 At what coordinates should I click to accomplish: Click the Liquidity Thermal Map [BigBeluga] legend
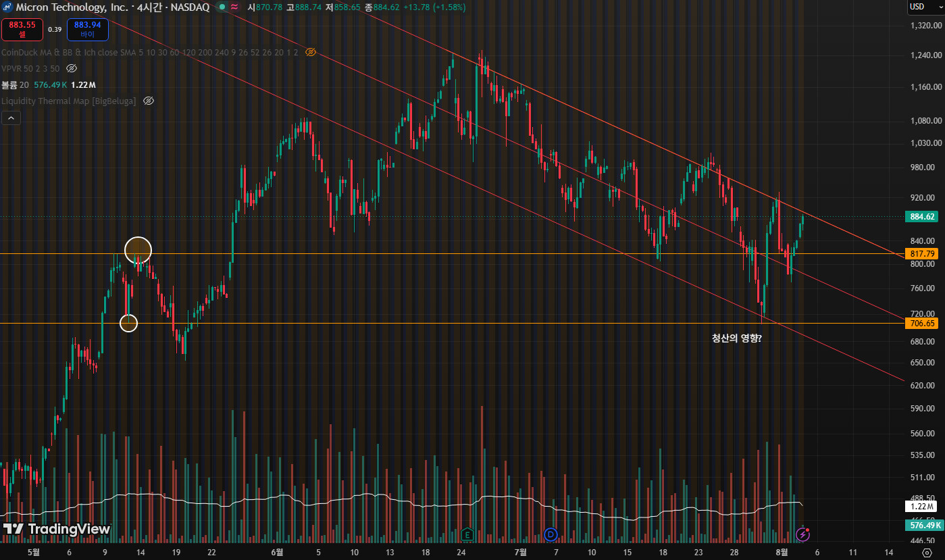(69, 101)
